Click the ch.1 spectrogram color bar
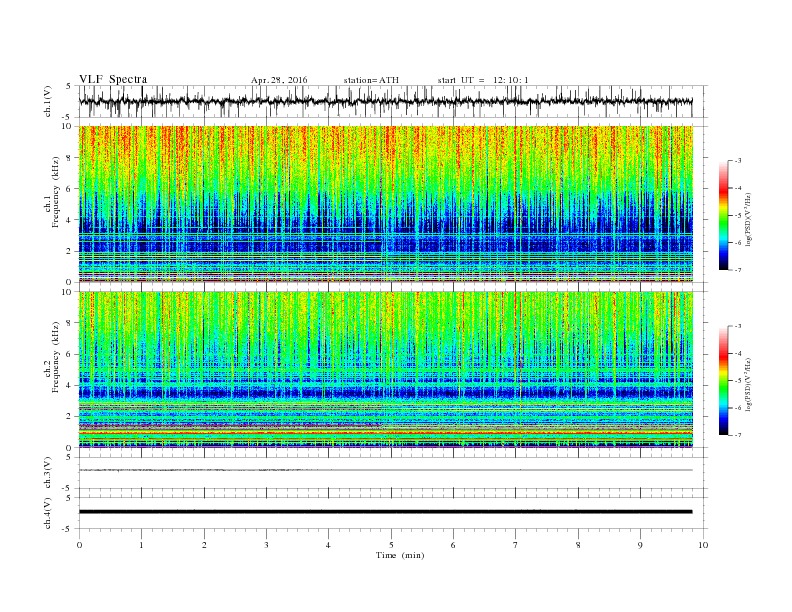 point(723,216)
